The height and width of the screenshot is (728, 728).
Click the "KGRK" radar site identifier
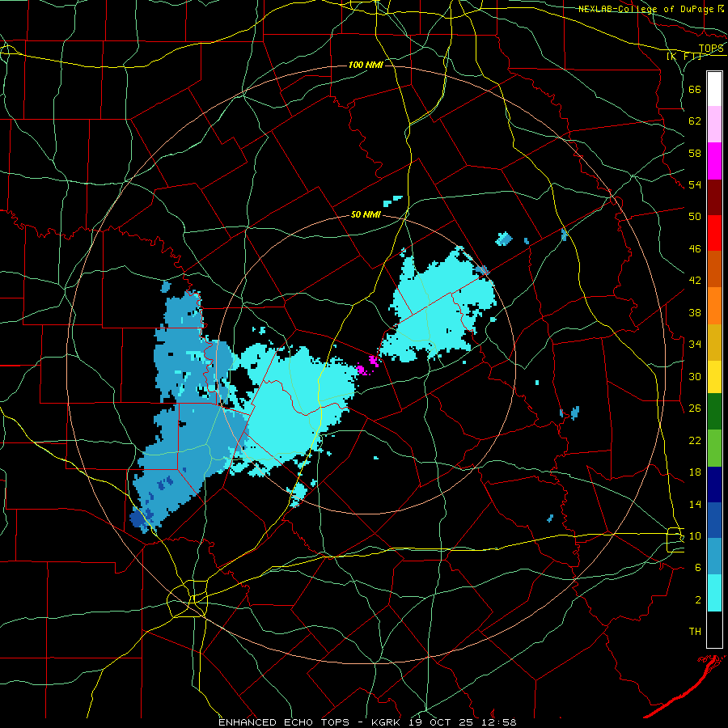point(387,722)
